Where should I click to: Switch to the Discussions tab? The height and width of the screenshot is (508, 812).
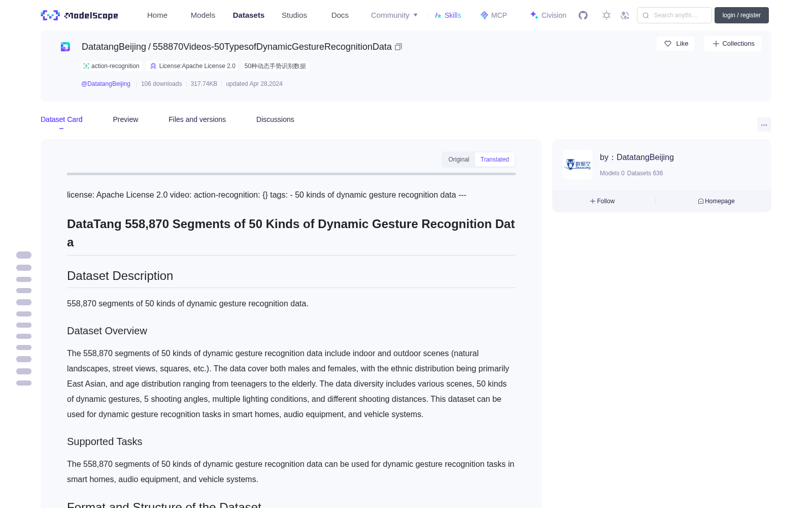point(275,119)
